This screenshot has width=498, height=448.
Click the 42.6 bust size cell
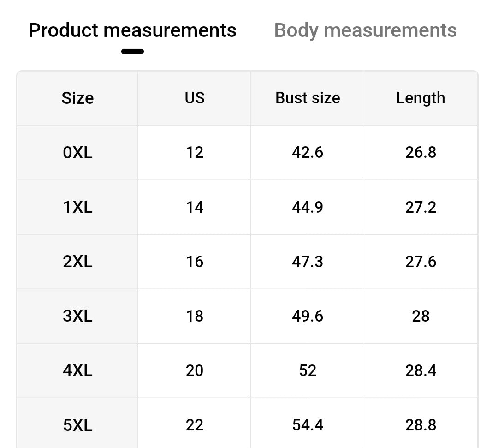(x=308, y=153)
